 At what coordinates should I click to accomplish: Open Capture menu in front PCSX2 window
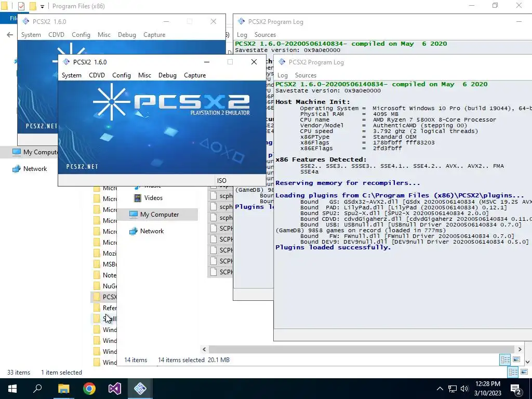pyautogui.click(x=195, y=75)
